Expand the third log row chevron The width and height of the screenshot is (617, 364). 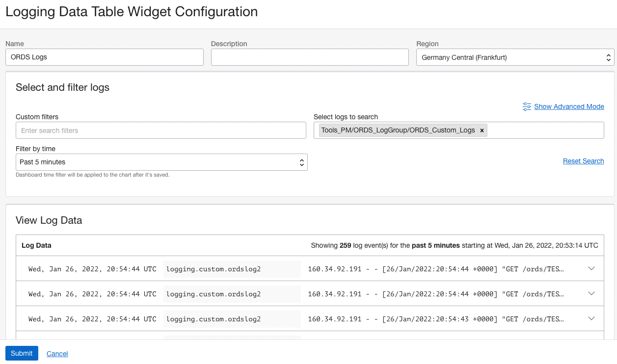591,319
